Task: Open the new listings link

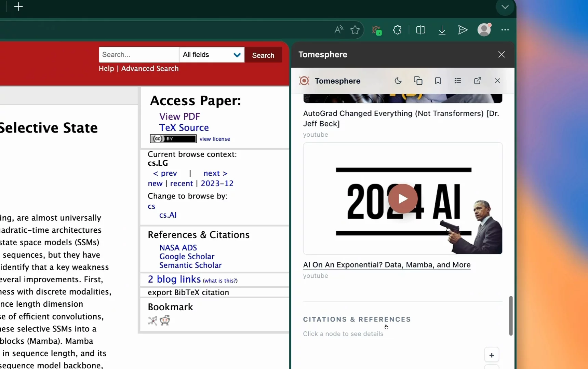Action: 155,184
